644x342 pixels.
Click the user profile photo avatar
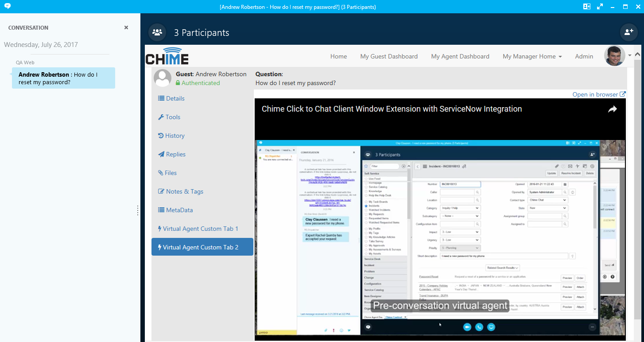pos(615,56)
